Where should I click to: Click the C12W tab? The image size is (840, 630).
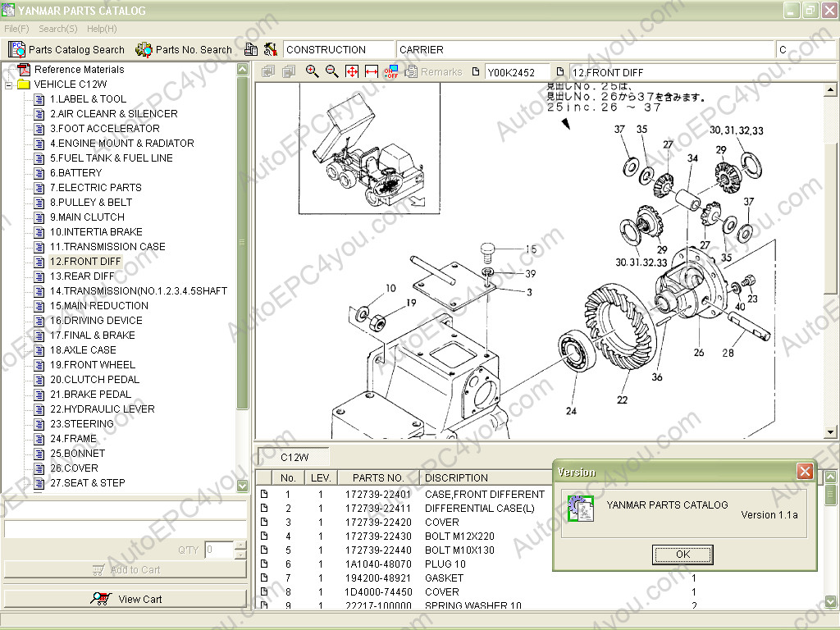[294, 457]
